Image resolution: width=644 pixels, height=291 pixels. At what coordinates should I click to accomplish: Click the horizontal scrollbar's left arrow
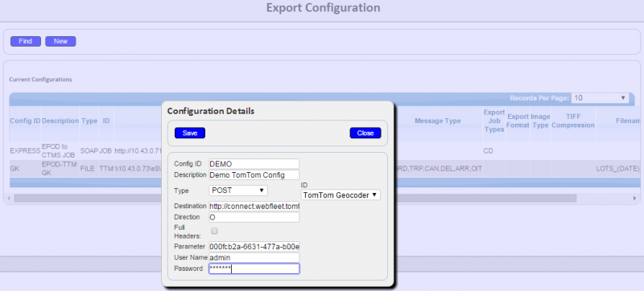coord(10,199)
